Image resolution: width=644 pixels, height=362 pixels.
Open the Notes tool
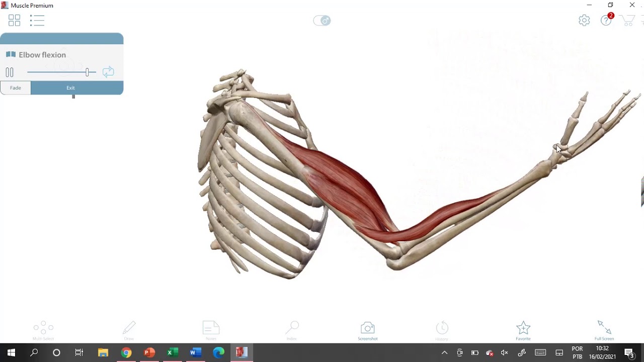point(211,330)
